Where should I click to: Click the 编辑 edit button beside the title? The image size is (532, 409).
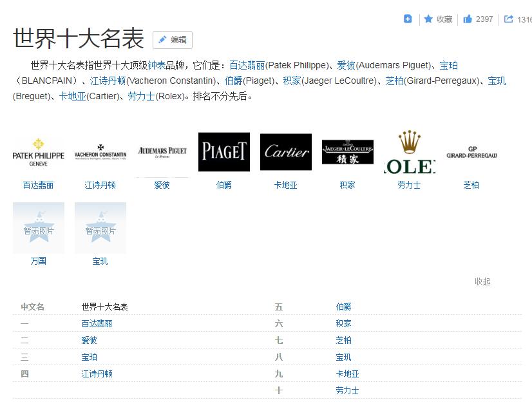point(173,40)
